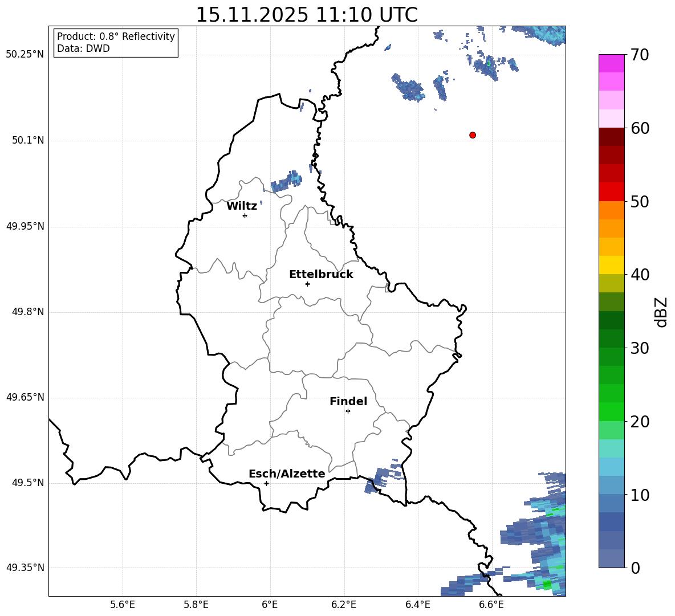Click the 50.25°N latitude label
Image resolution: width=675 pixels, height=616 pixels.
tap(25, 55)
